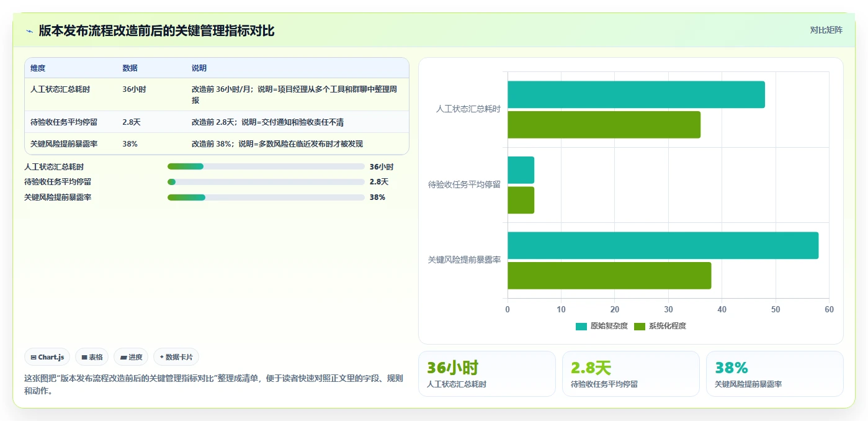Screen dimensions: 868x421
Task: Click progress value label 36小时
Action: 381,167
